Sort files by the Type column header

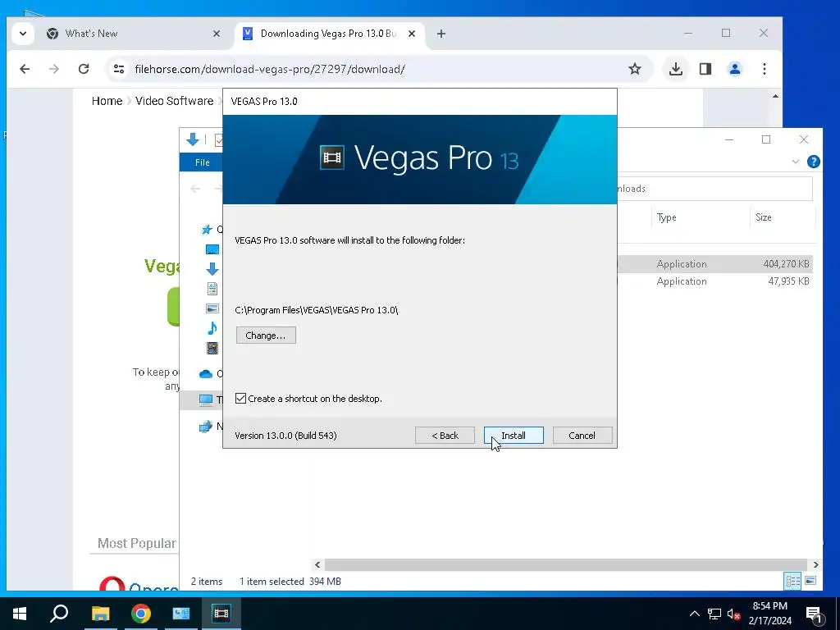click(666, 217)
